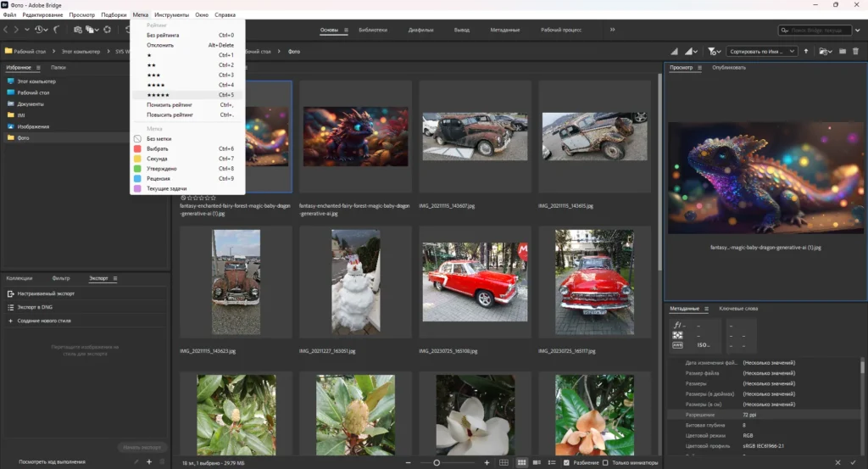Screen dimensions: 868x469
Task: Apply the red Выбрать label
Action: pos(187,148)
